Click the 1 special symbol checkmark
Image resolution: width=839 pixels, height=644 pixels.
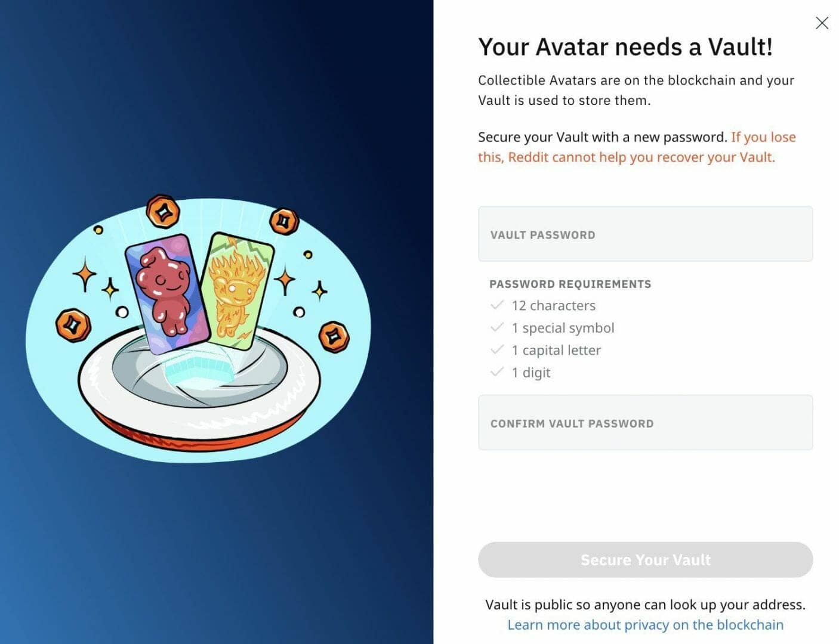pyautogui.click(x=497, y=327)
